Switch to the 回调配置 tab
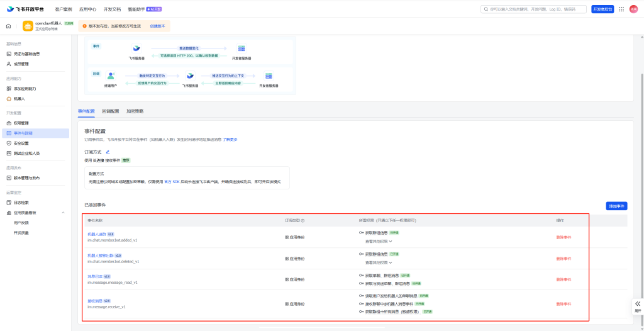Viewport: 644px width, 331px height. click(x=110, y=111)
